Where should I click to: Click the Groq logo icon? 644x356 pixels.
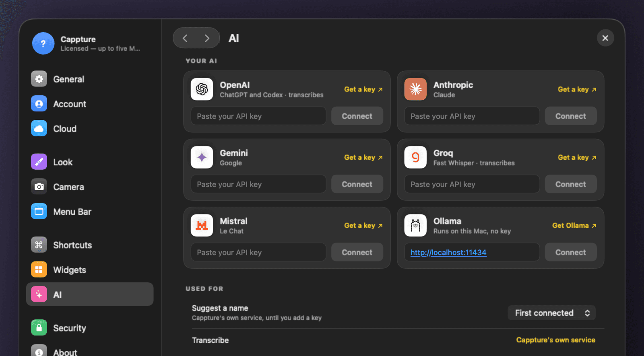click(x=415, y=157)
